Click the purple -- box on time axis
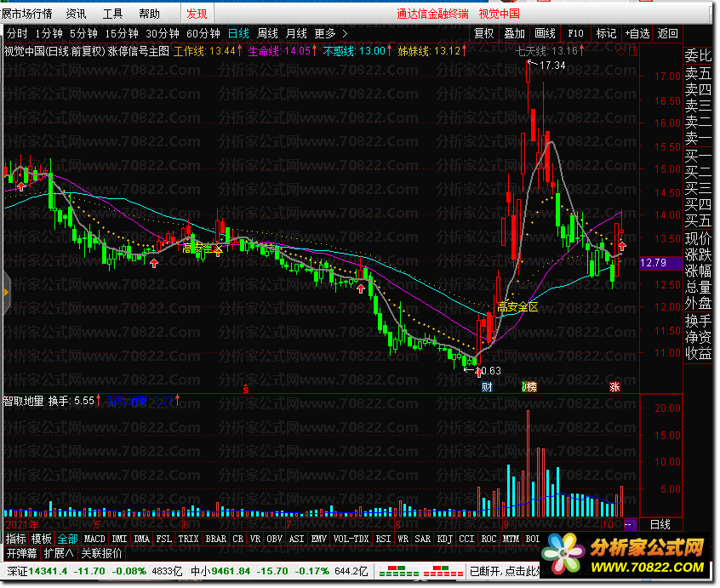 click(x=630, y=524)
